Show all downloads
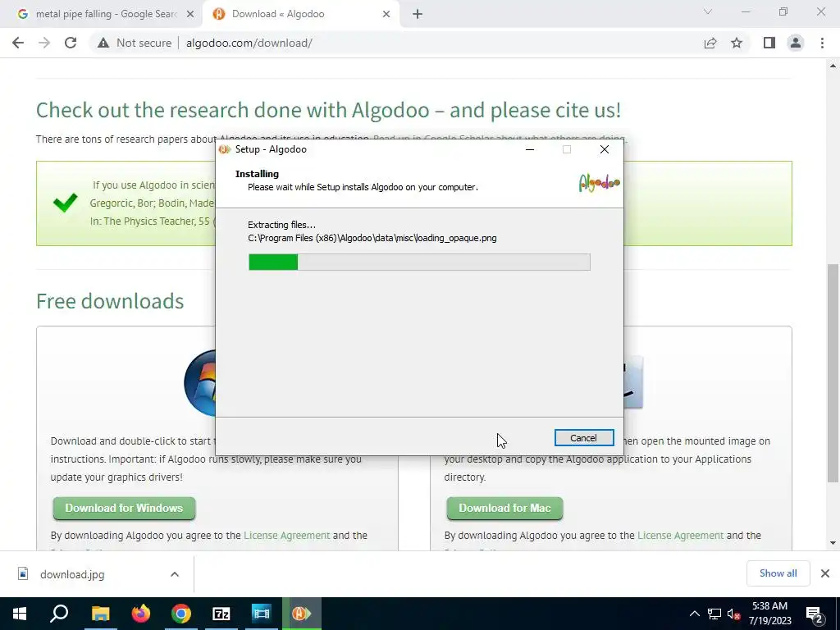The width and height of the screenshot is (840, 630). click(778, 573)
